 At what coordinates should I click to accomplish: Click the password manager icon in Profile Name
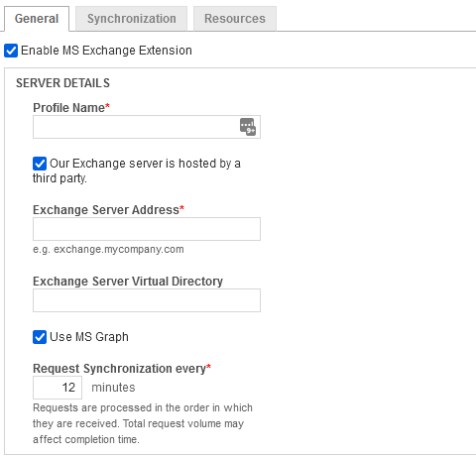(x=248, y=127)
